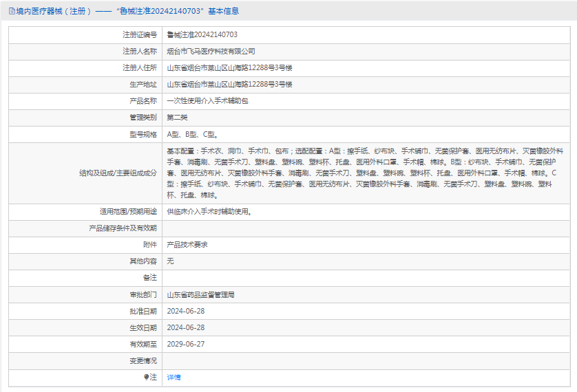The height and width of the screenshot is (392, 577).
Task: Open the 详情 link in the 注 row
Action: pos(174,378)
